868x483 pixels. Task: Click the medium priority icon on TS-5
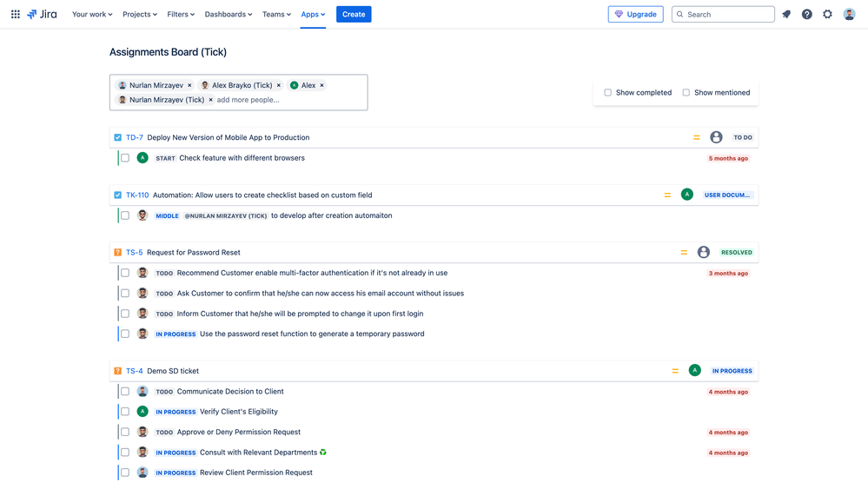[x=684, y=252]
